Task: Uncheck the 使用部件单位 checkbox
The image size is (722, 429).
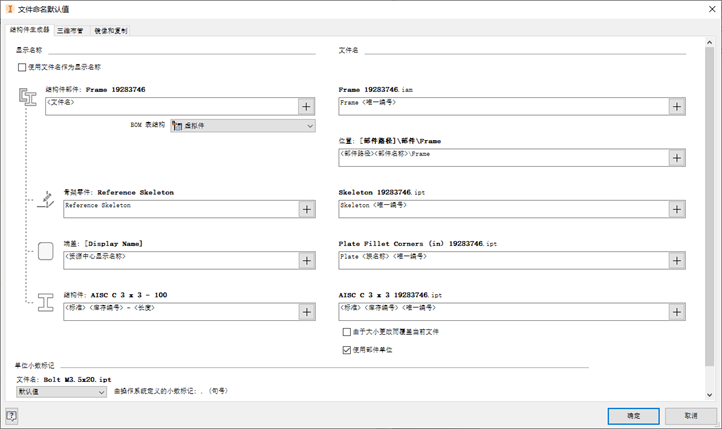Action: pos(347,350)
